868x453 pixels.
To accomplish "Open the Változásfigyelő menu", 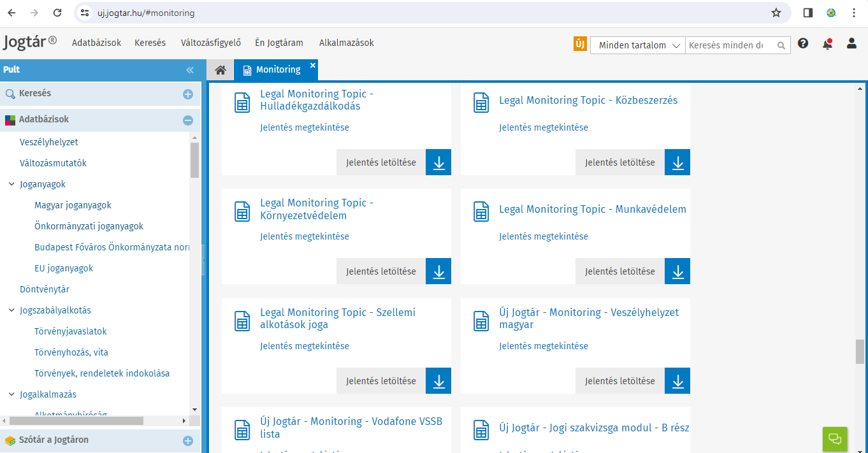I will pyautogui.click(x=211, y=43).
